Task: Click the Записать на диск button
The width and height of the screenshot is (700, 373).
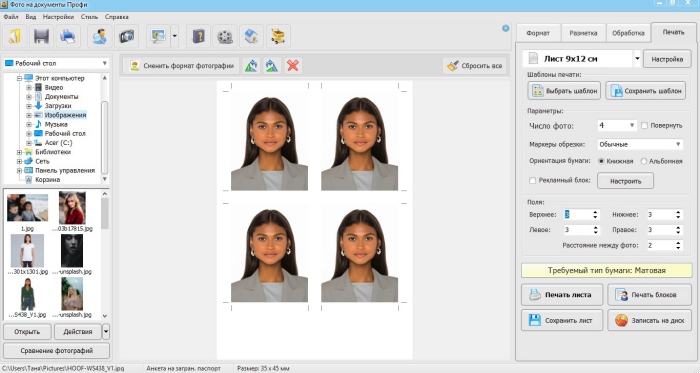Action: [649, 320]
